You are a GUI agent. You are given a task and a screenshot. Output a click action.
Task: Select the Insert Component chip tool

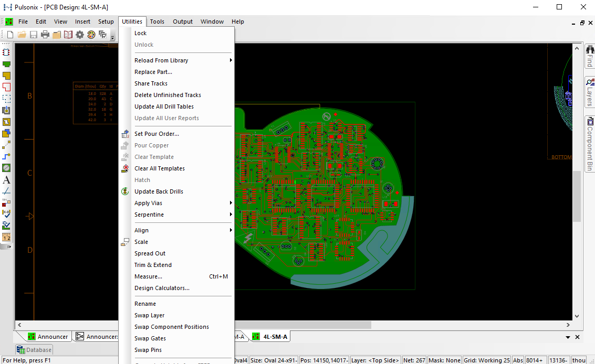[x=6, y=52]
